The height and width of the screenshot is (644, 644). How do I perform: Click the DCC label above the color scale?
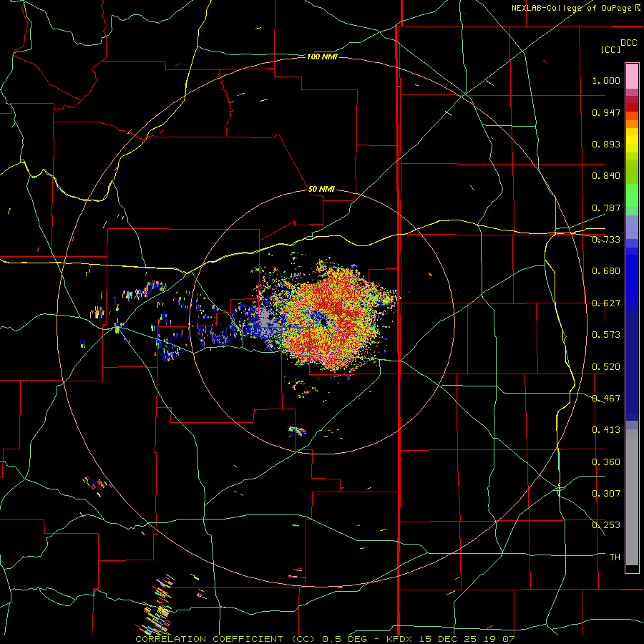click(x=628, y=43)
